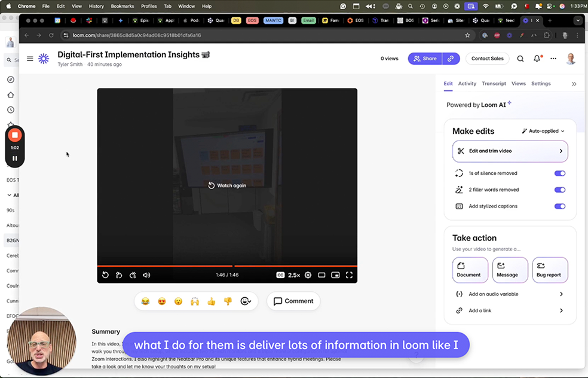Switch to the Transcript tab
The width and height of the screenshot is (588, 378).
pyautogui.click(x=494, y=84)
